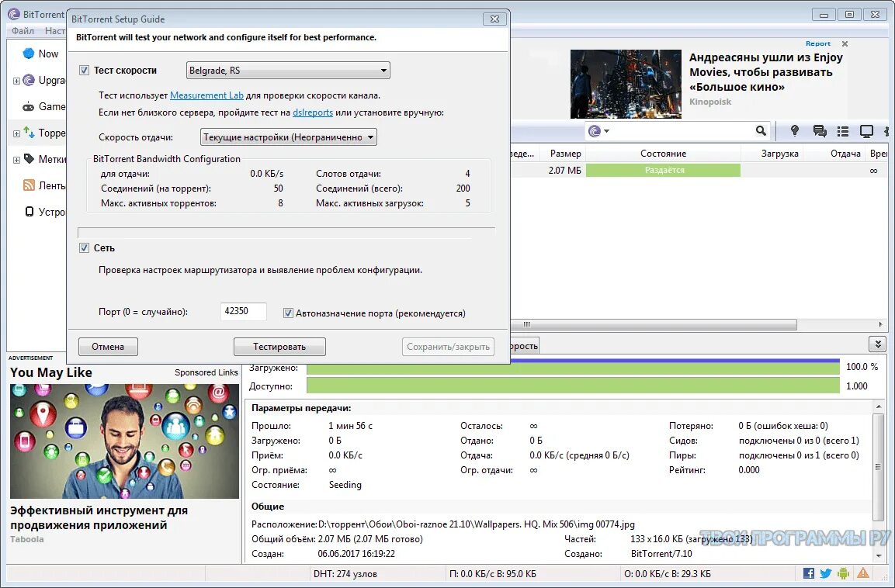Open the Belgrade, RS server dropdown
The image size is (895, 588).
(x=288, y=70)
